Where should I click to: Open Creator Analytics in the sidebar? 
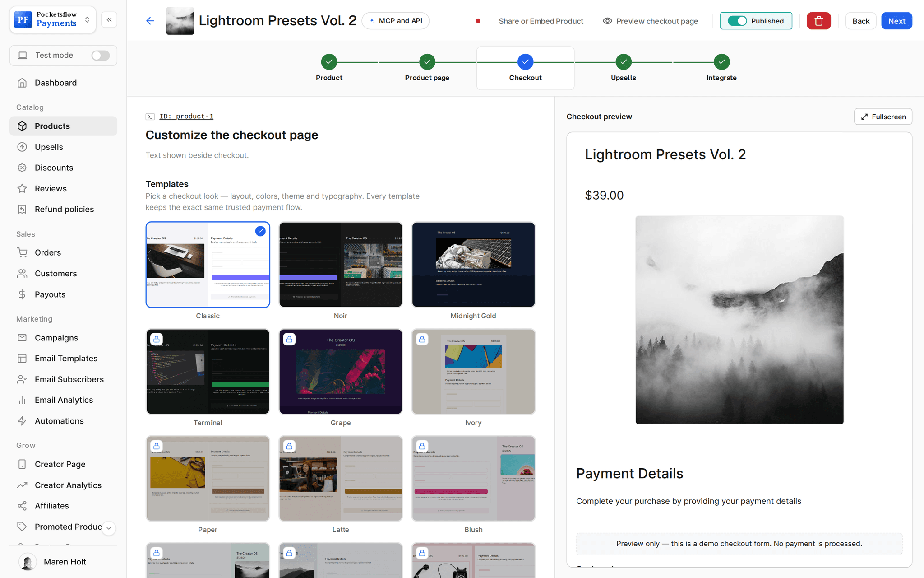tap(63, 485)
